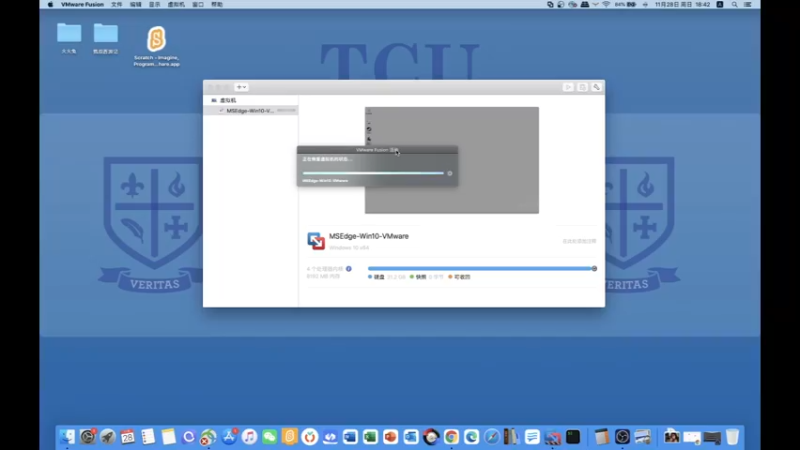800x450 pixels.
Task: Open the 文件 menu
Action: point(117,4)
